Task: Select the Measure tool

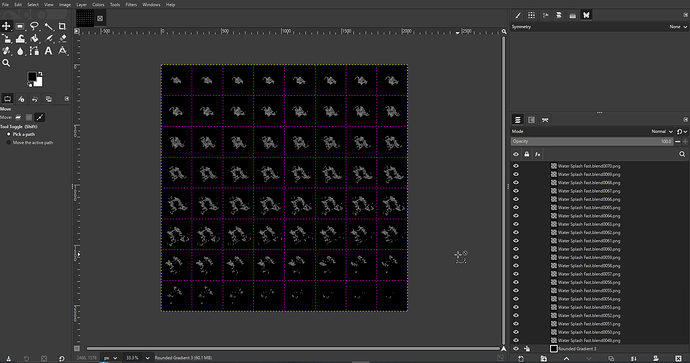Action: (62, 51)
